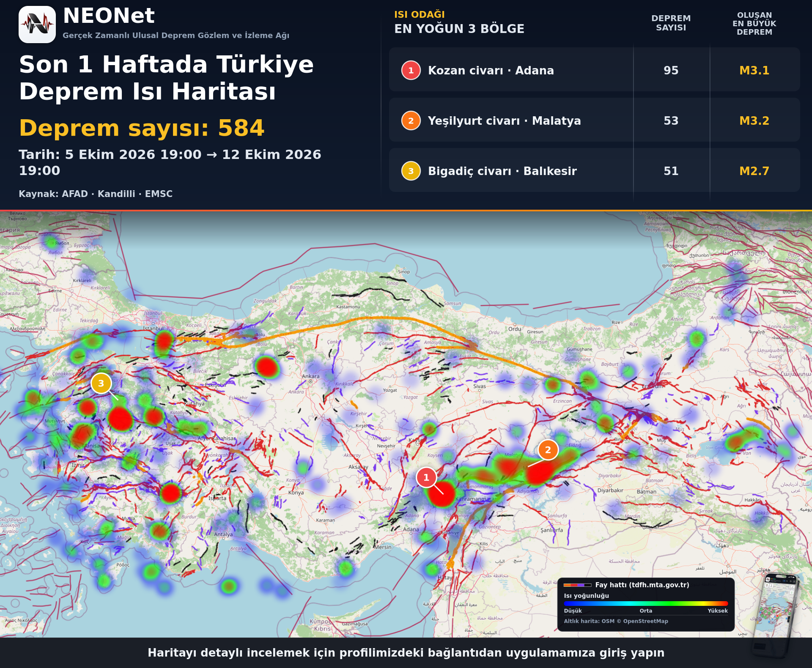Click the Son 1 Haftada Türkiye title

point(166,78)
